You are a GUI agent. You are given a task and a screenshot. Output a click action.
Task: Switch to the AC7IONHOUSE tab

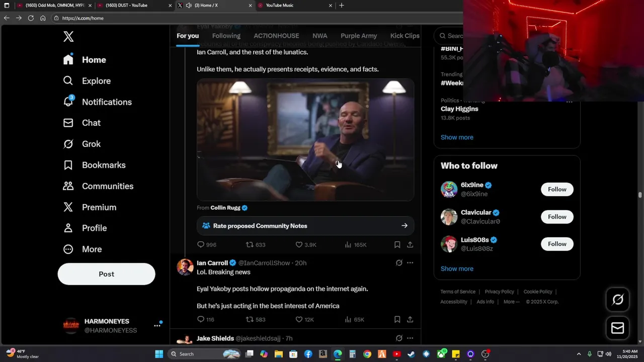pyautogui.click(x=276, y=36)
